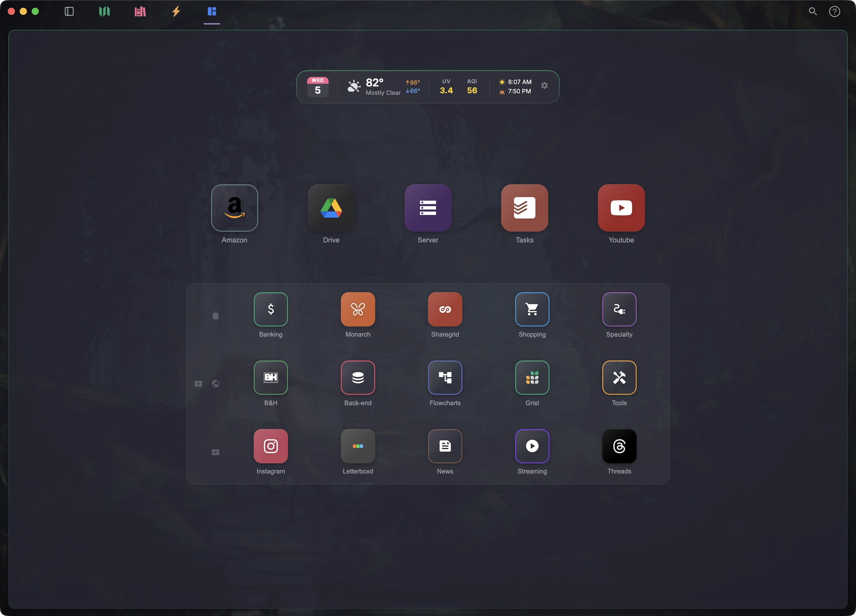
Task: Launch the Grist shortcut
Action: tap(532, 377)
